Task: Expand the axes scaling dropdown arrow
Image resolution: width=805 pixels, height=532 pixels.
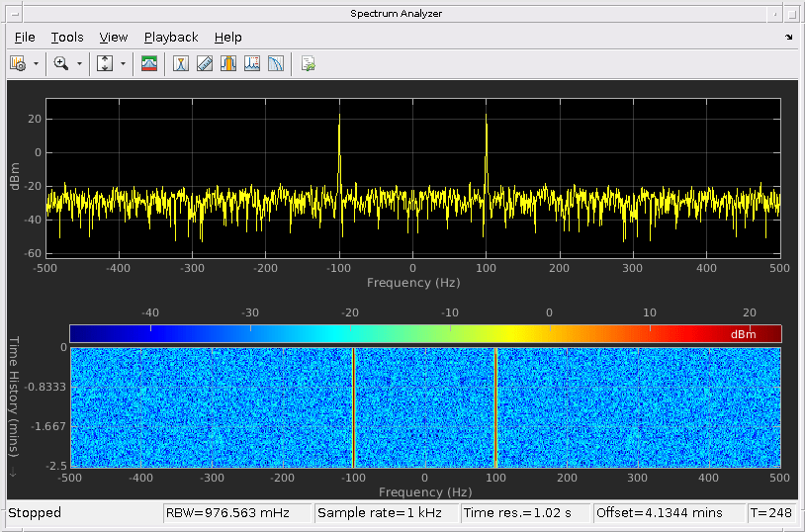Action: click(123, 63)
